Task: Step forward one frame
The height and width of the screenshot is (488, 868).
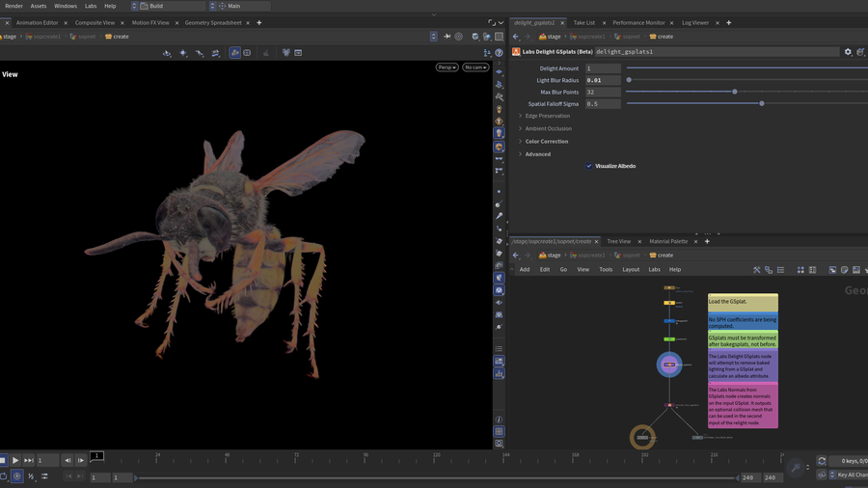Action: coord(81,460)
